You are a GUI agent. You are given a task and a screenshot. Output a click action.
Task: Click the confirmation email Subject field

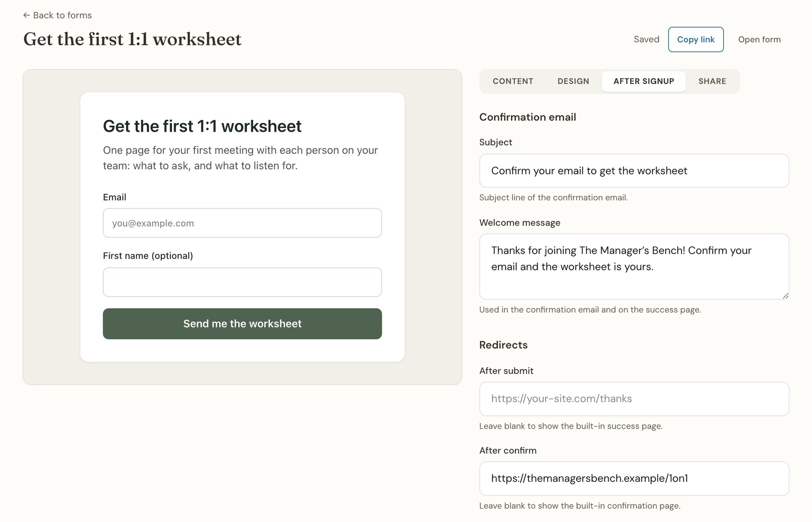point(634,170)
